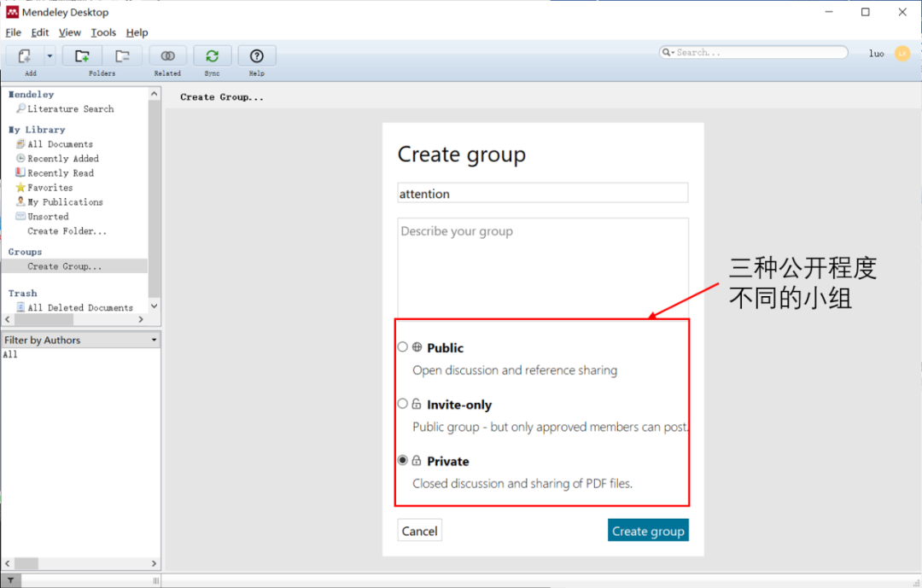Click the Add document toolbar icon
The image size is (922, 588).
(24, 55)
